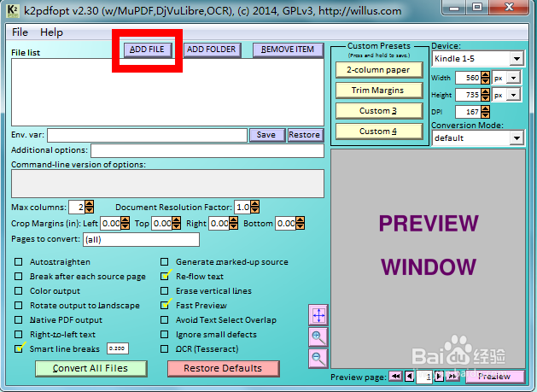Apply the 2-column paper preset
This screenshot has width=537, height=392.
tap(378, 70)
